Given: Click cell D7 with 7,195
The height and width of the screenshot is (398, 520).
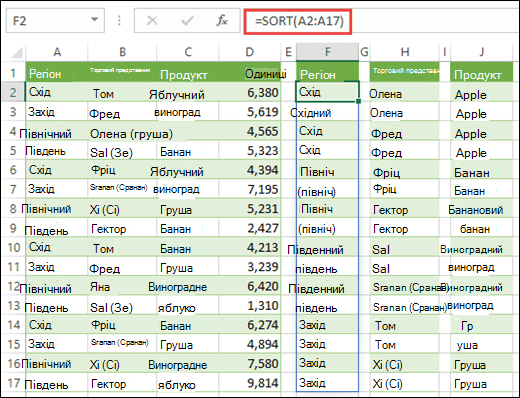Looking at the screenshot, I should coord(250,189).
